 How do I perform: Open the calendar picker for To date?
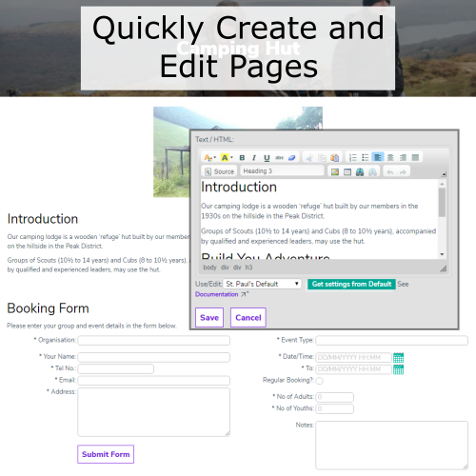[399, 369]
